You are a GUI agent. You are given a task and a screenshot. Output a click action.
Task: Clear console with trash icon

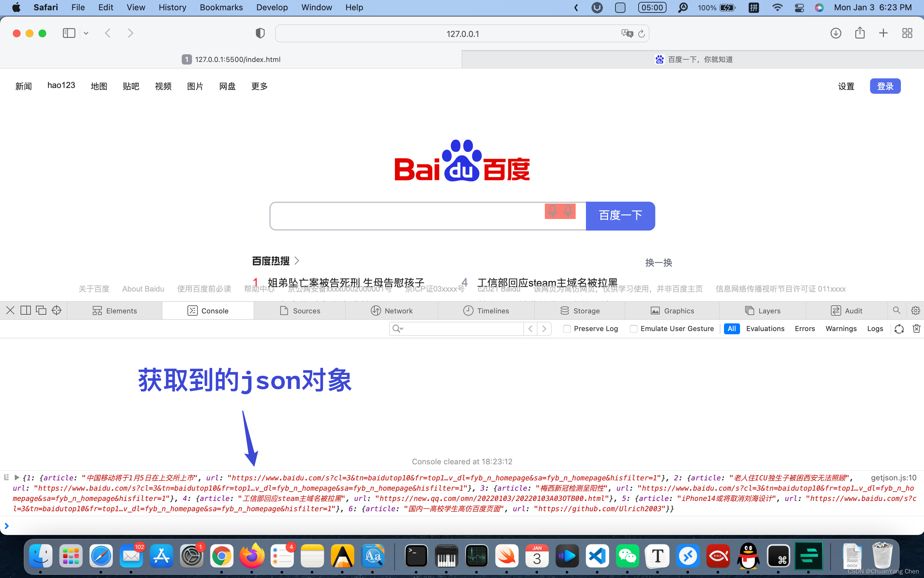916,329
